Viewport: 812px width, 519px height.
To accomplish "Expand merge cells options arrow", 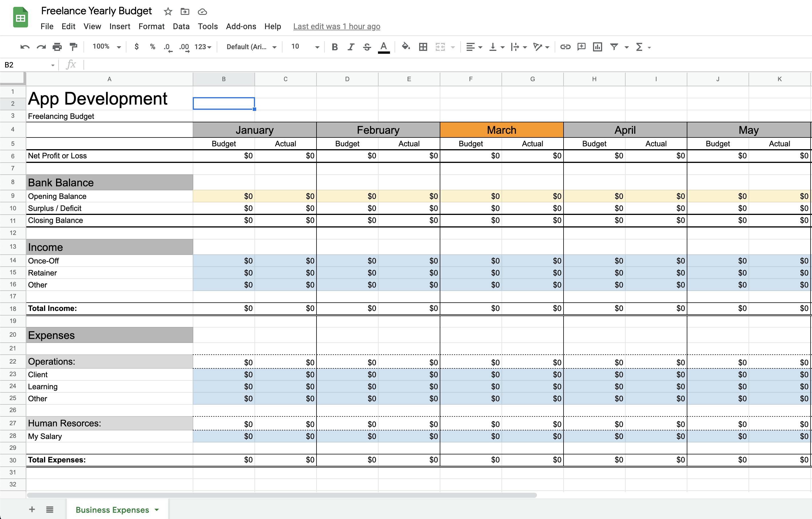I will coord(453,47).
